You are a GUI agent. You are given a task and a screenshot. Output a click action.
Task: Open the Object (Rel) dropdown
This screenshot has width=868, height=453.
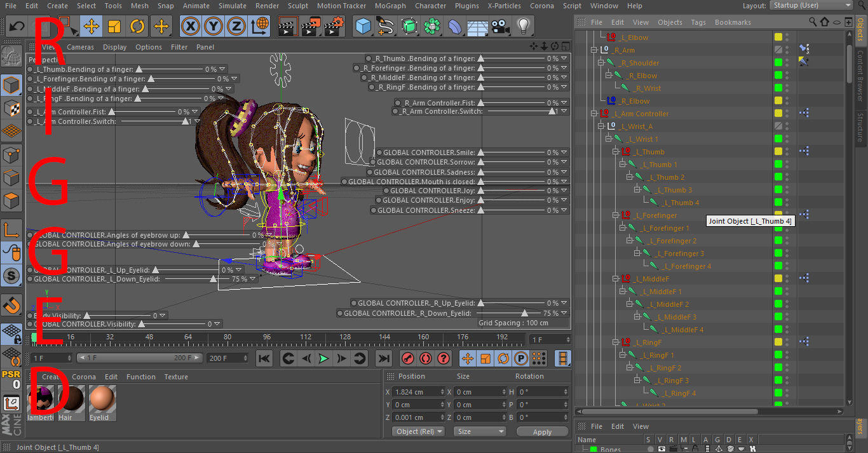coord(419,431)
